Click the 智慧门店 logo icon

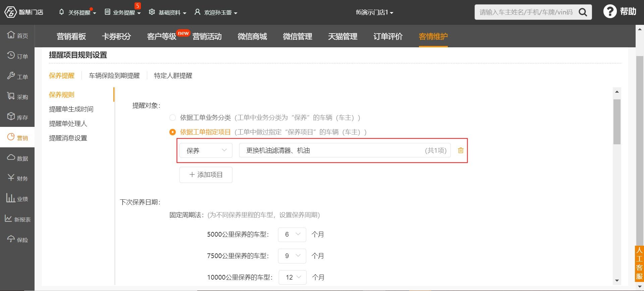(x=10, y=12)
